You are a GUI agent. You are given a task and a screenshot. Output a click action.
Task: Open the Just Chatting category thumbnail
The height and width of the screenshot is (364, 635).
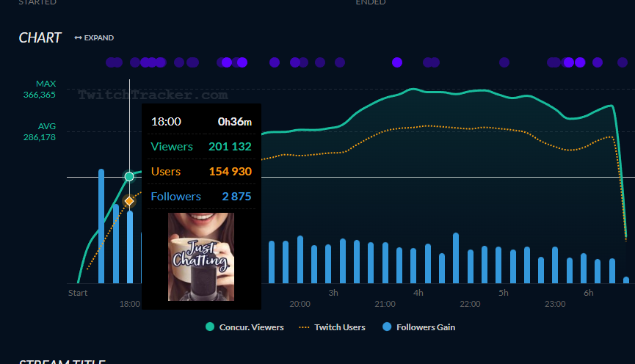tap(201, 257)
